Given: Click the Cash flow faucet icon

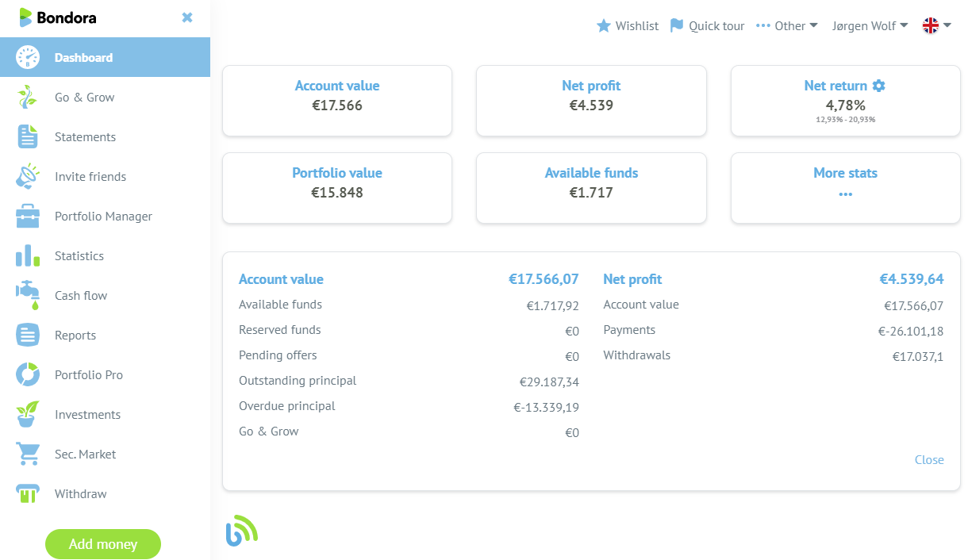Looking at the screenshot, I should pyautogui.click(x=28, y=295).
